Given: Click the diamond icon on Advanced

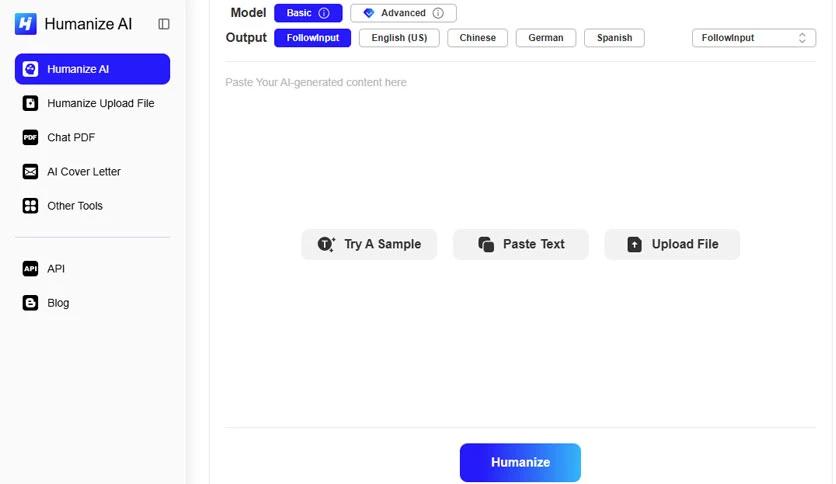Looking at the screenshot, I should (x=368, y=13).
